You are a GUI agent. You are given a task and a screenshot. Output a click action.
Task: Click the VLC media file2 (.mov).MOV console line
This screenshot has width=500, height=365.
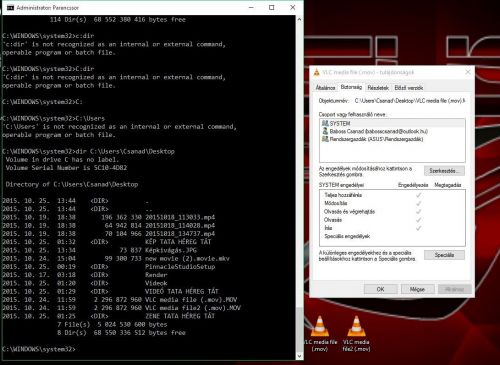click(121, 308)
